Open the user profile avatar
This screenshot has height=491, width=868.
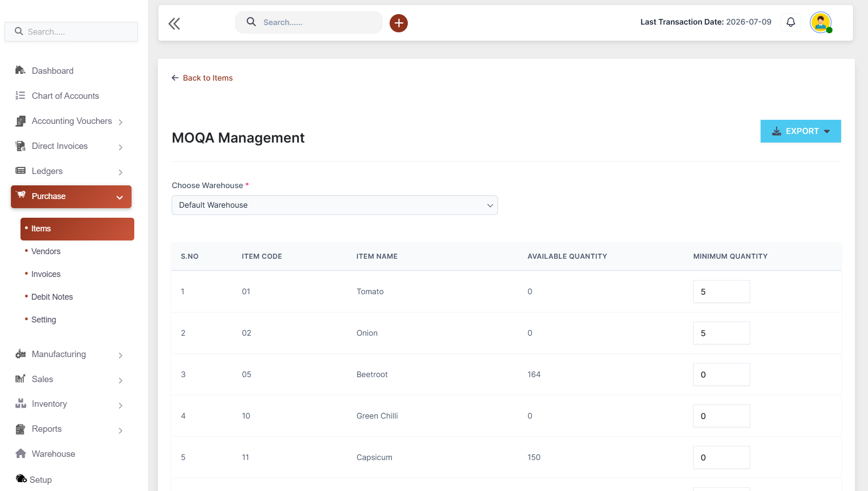click(x=821, y=22)
